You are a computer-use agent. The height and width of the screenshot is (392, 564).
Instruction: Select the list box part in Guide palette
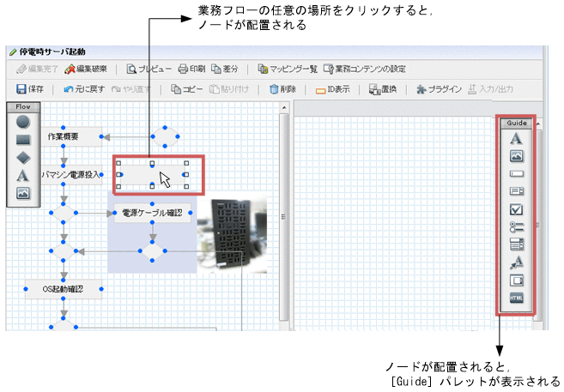(x=517, y=244)
